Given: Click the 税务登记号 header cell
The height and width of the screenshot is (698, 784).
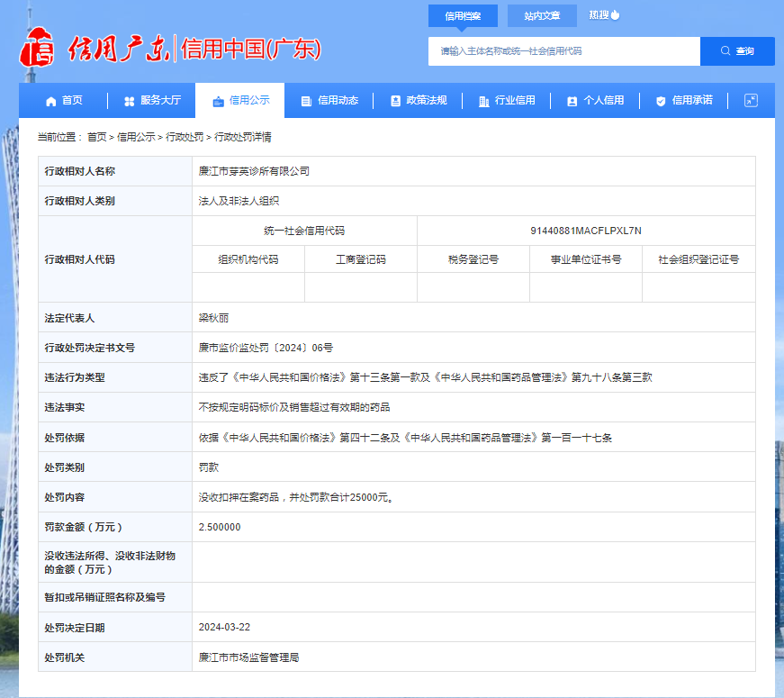Looking at the screenshot, I should point(473,259).
